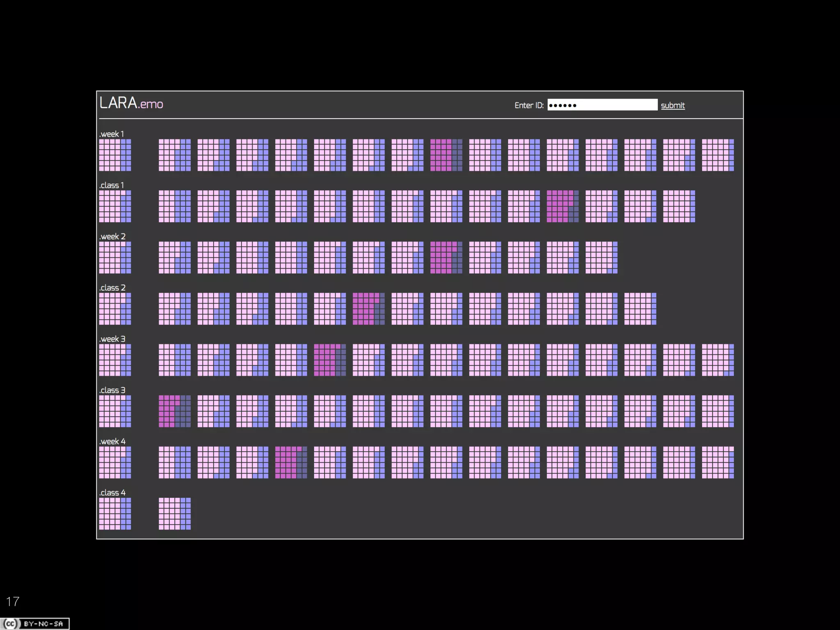Select the dark highlighted grid in week 1 row
Screen dimensions: 840x630
tap(446, 155)
